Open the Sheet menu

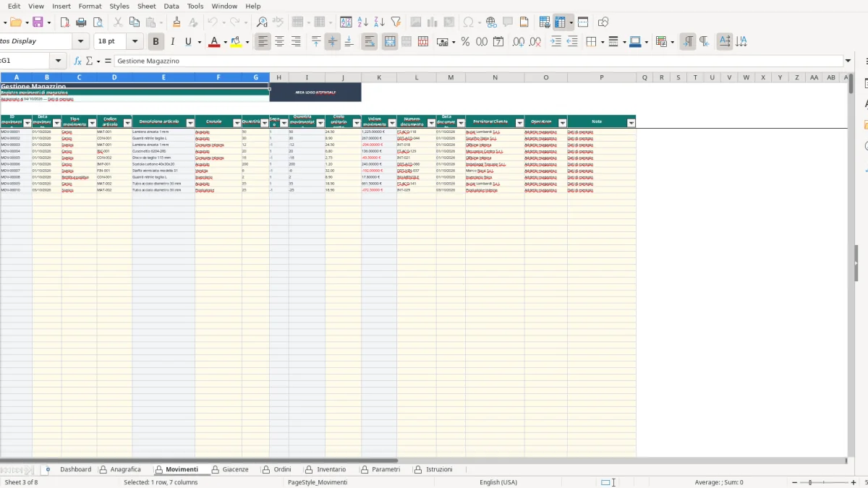(x=146, y=6)
